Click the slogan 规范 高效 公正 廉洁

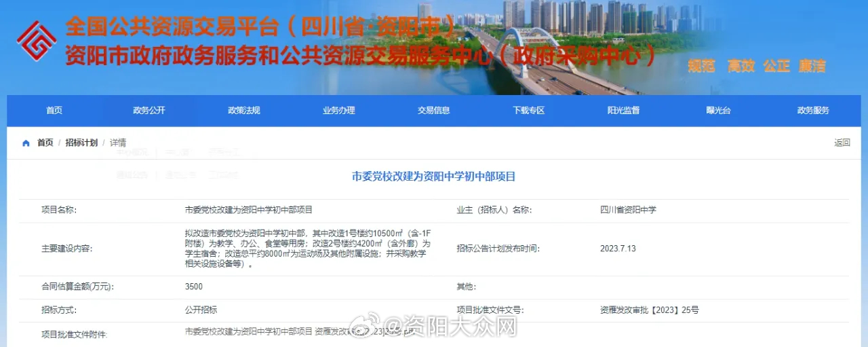[x=756, y=66]
